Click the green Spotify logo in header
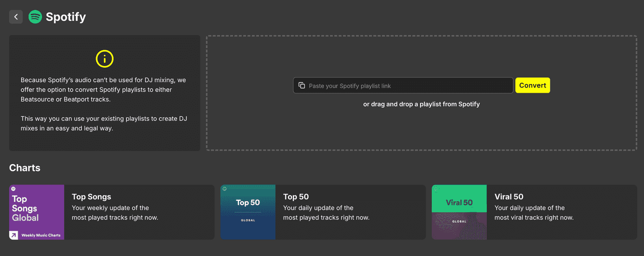 pyautogui.click(x=35, y=17)
